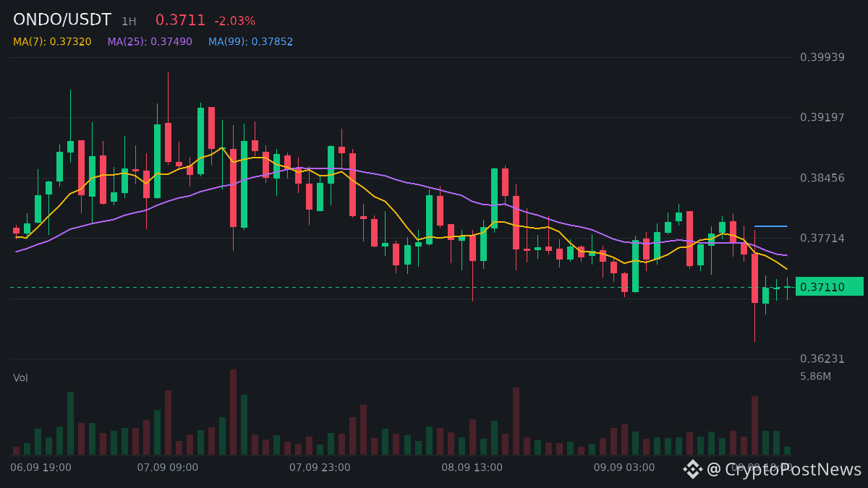Click the 08.09 13:00 time axis label
868x488 pixels.
tap(472, 468)
